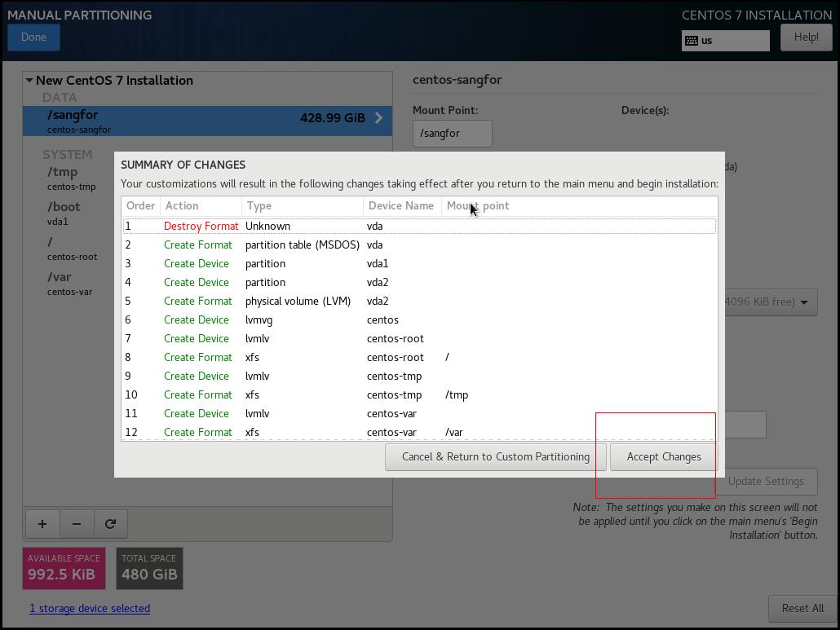Select the physical volume (LVM) row

(x=419, y=301)
